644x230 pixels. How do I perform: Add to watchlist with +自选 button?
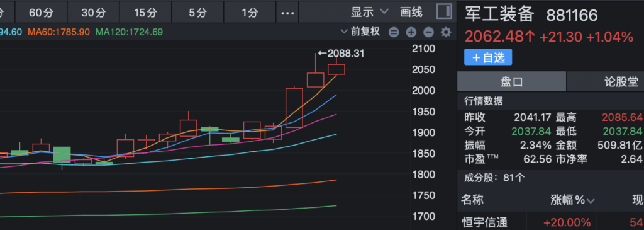[488, 57]
